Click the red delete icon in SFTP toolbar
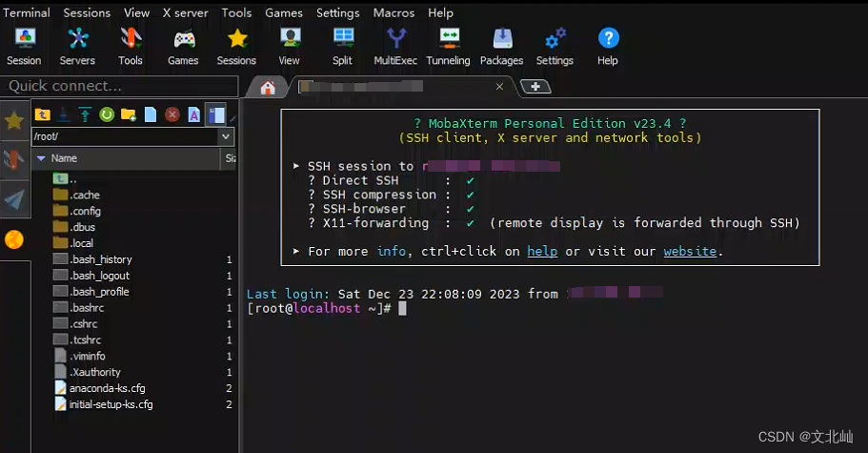 point(172,114)
